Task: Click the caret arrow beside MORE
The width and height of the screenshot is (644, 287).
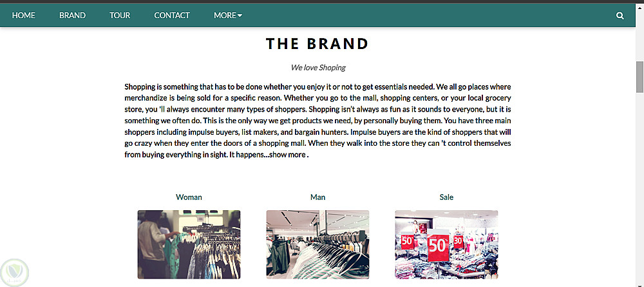Action: 240,15
